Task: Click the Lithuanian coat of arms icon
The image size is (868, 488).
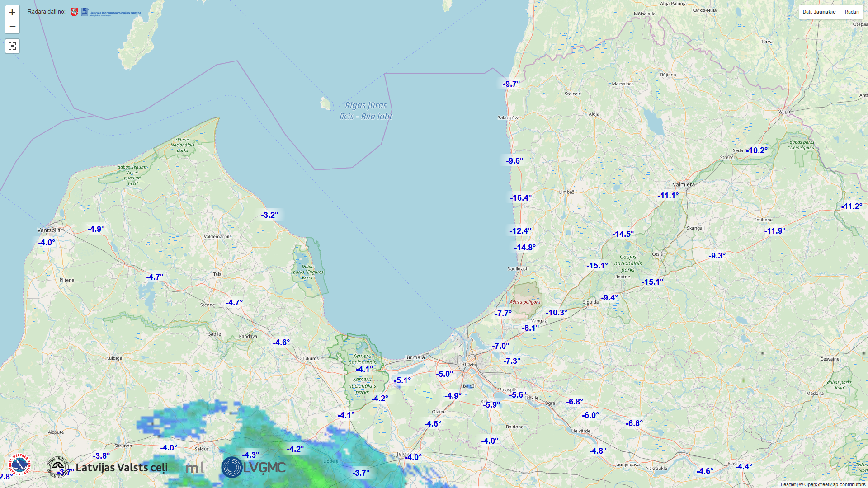Action: (x=74, y=12)
